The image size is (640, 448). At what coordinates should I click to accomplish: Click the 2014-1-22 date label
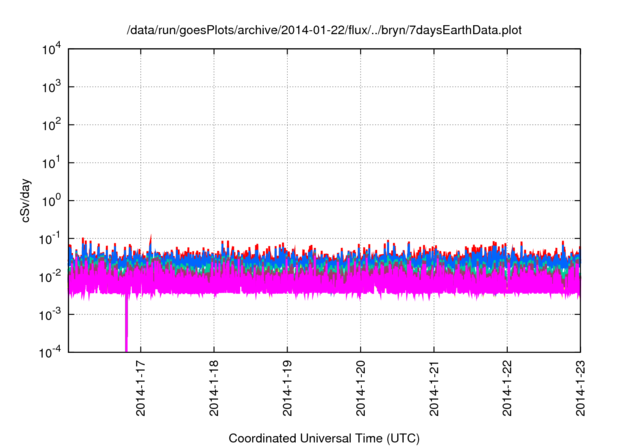(507, 388)
